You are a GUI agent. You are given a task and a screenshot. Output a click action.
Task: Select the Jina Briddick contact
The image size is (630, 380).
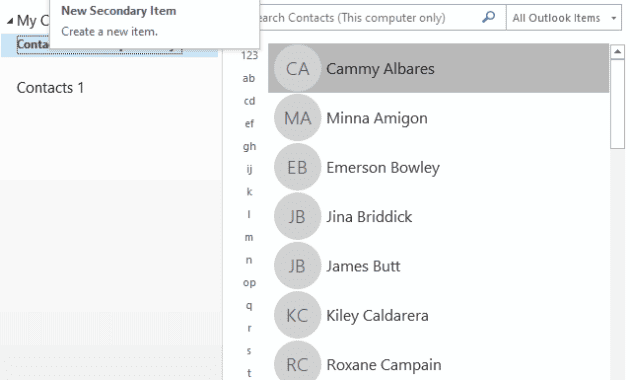point(438,217)
